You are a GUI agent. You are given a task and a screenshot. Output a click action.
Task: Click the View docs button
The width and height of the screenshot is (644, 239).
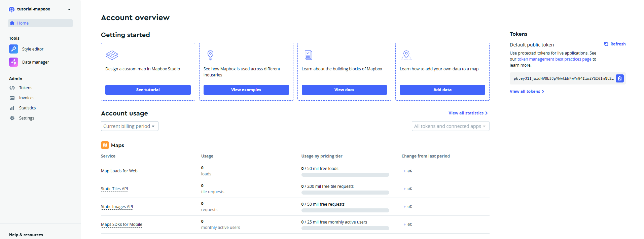click(344, 90)
